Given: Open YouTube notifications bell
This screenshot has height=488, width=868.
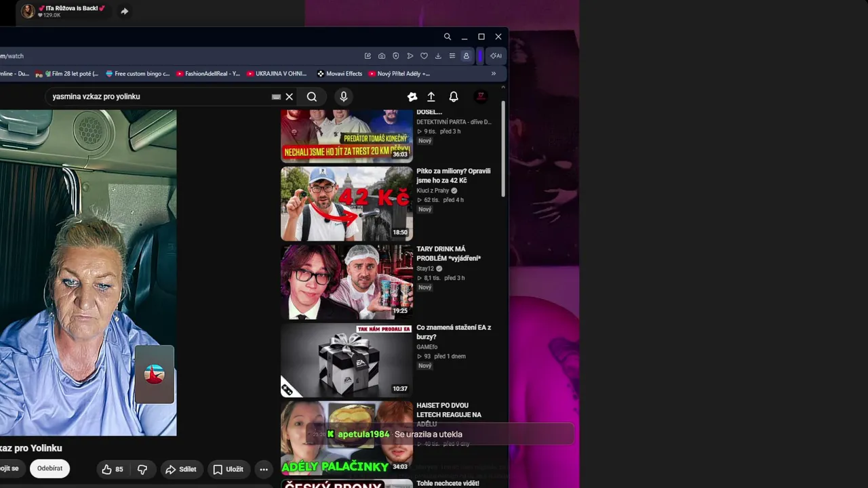Looking at the screenshot, I should 454,97.
